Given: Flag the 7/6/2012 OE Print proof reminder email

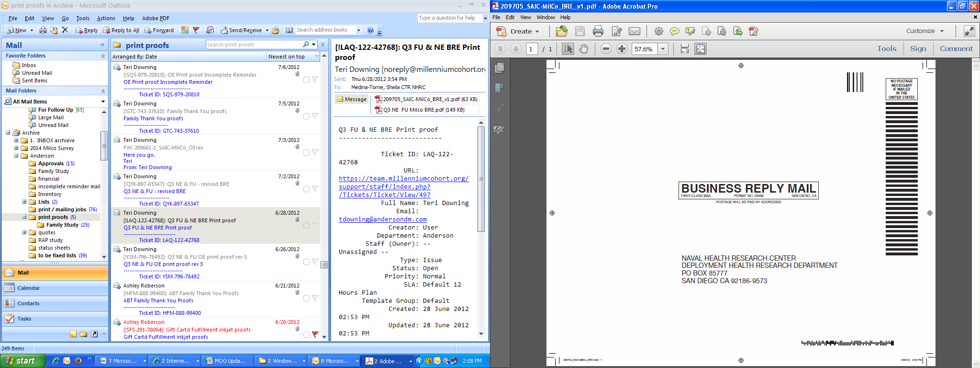Looking at the screenshot, I should pos(315,80).
